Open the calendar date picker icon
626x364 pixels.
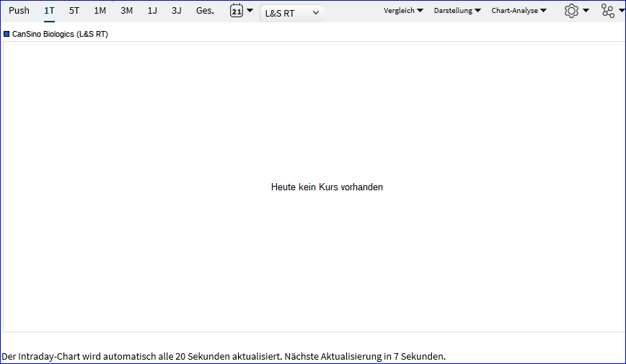point(237,10)
